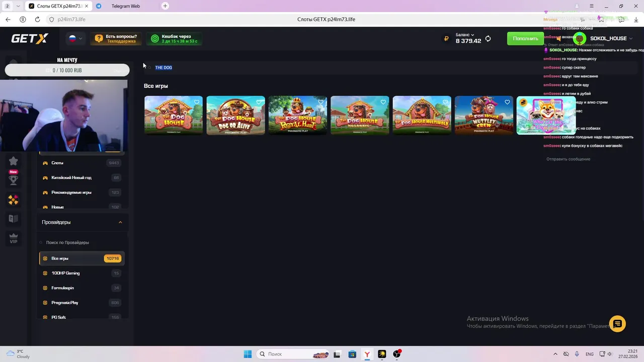Reload the page
Screen dimensions: 644x362
(x=37, y=19)
